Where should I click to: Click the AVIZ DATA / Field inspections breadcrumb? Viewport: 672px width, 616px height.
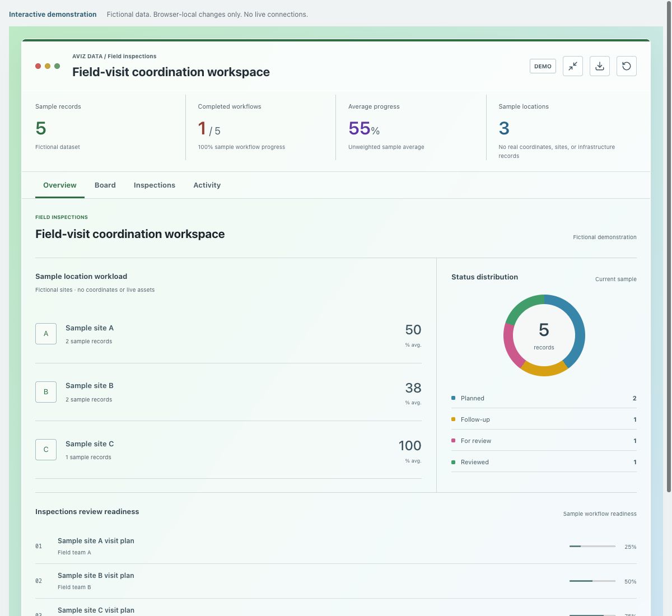(114, 57)
